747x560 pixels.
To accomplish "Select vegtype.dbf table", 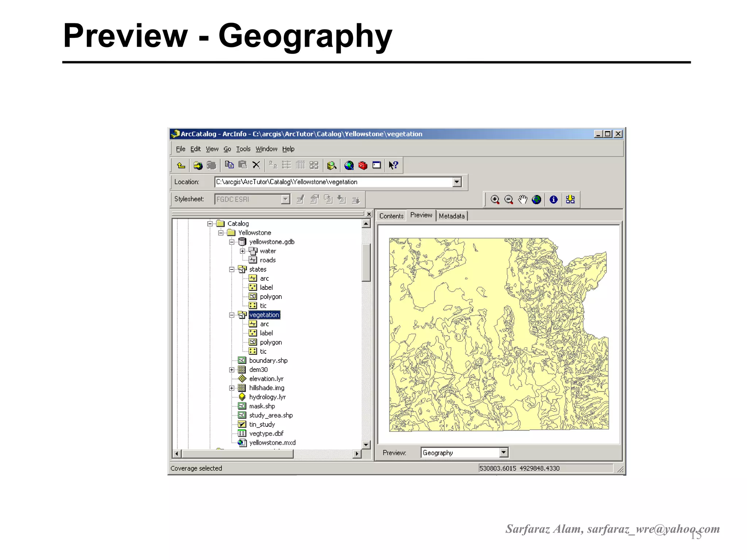I will [266, 433].
